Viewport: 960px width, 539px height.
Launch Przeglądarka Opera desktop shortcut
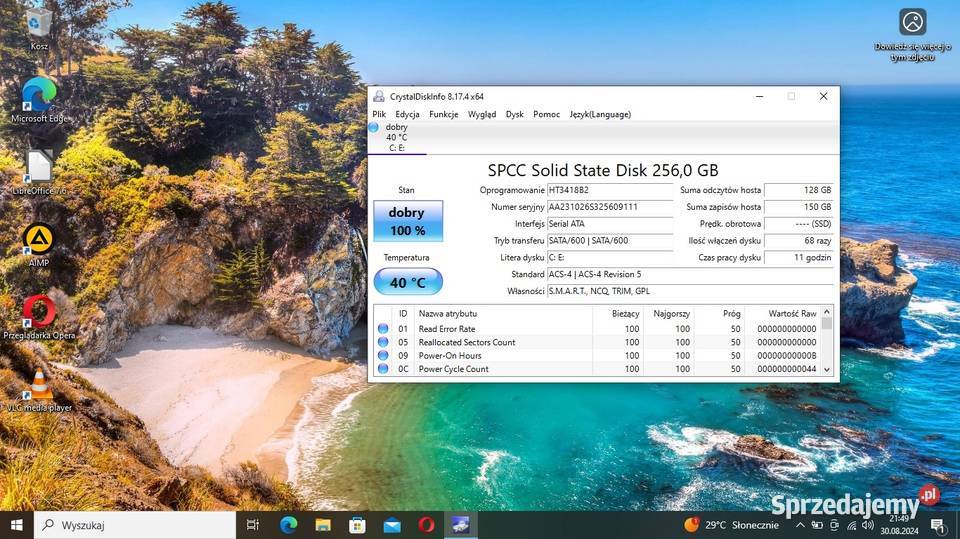tap(39, 317)
